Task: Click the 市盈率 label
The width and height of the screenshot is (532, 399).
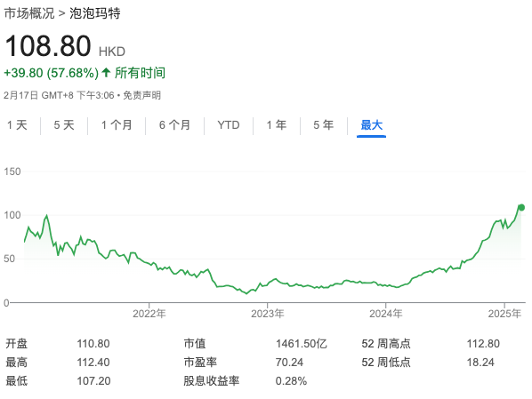Action: pos(200,363)
